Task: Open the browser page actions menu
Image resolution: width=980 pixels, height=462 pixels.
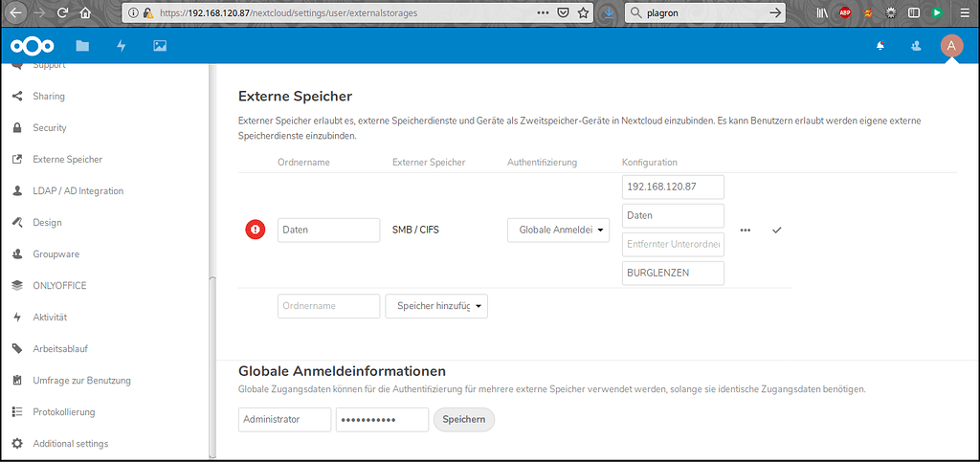Action: tap(543, 13)
